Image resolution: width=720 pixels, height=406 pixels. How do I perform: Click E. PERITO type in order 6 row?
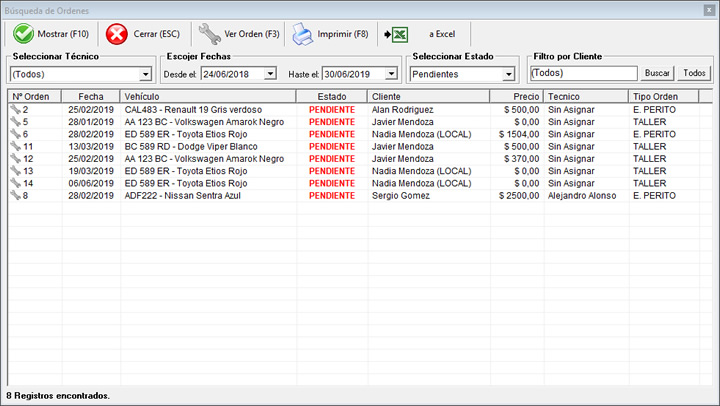click(654, 134)
